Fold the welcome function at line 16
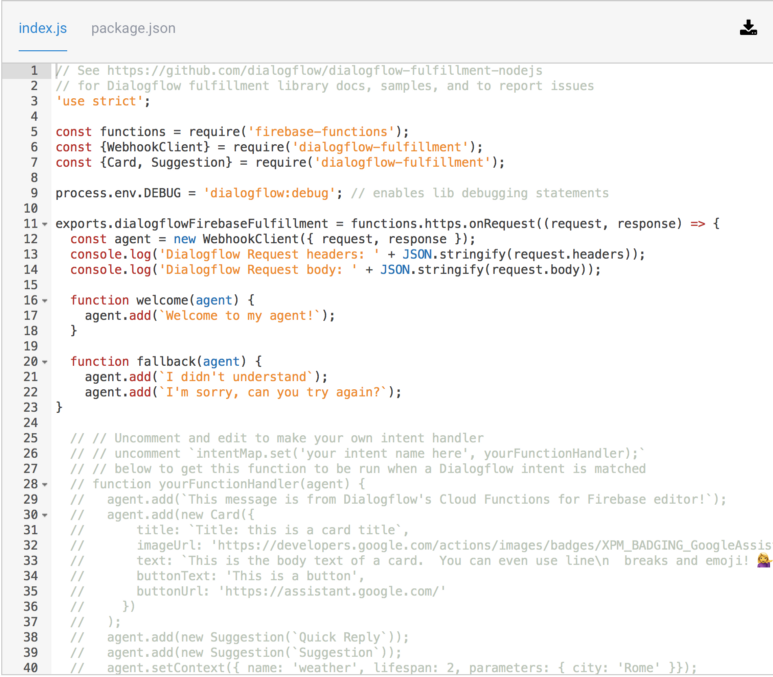The width and height of the screenshot is (773, 677). coord(44,301)
